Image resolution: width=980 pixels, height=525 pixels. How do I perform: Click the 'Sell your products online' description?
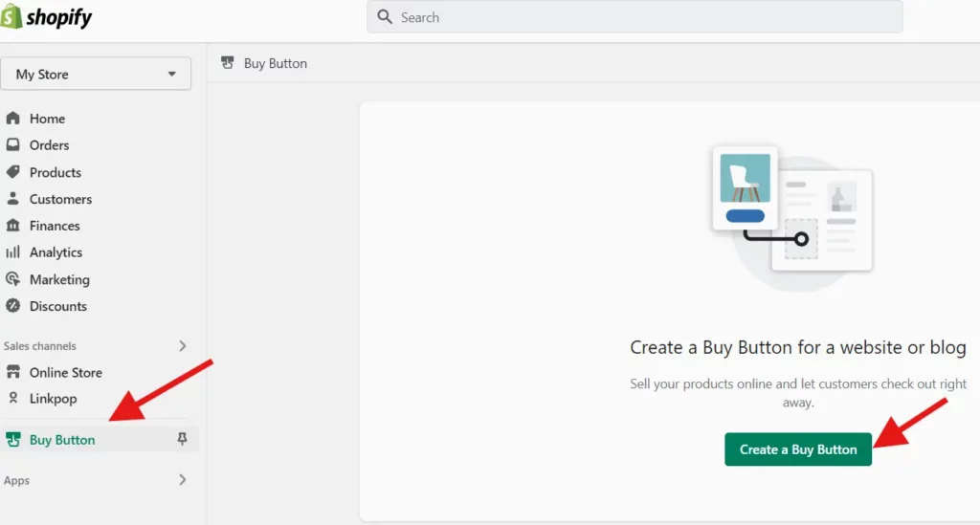tap(798, 393)
